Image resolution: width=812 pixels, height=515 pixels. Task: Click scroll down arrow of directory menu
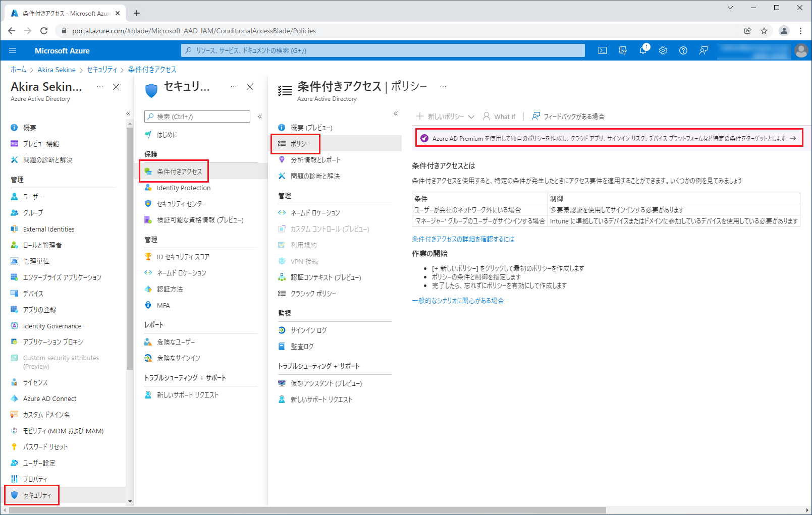pyautogui.click(x=130, y=501)
